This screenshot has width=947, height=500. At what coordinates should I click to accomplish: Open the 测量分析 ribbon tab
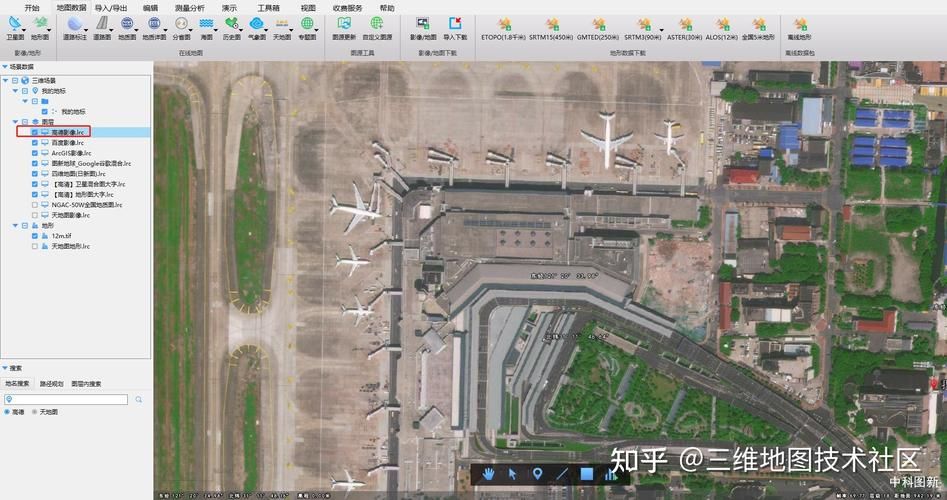189,7
